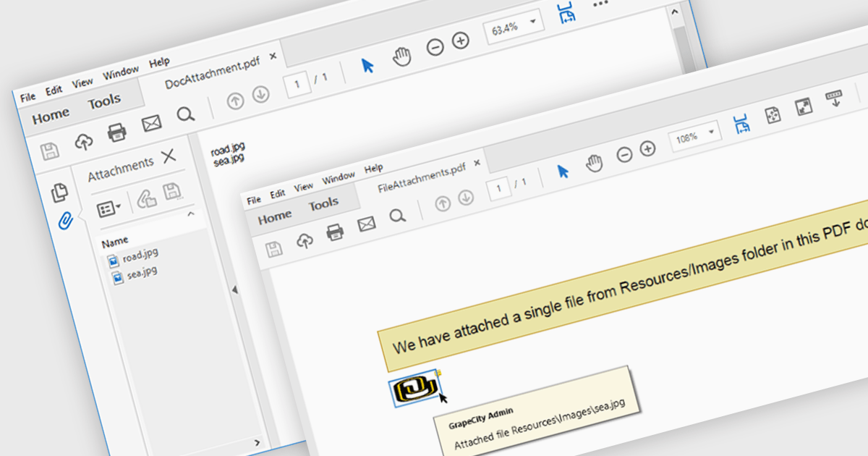Click road.jpg text on PDF page
This screenshot has width=868, height=456.
click(228, 149)
